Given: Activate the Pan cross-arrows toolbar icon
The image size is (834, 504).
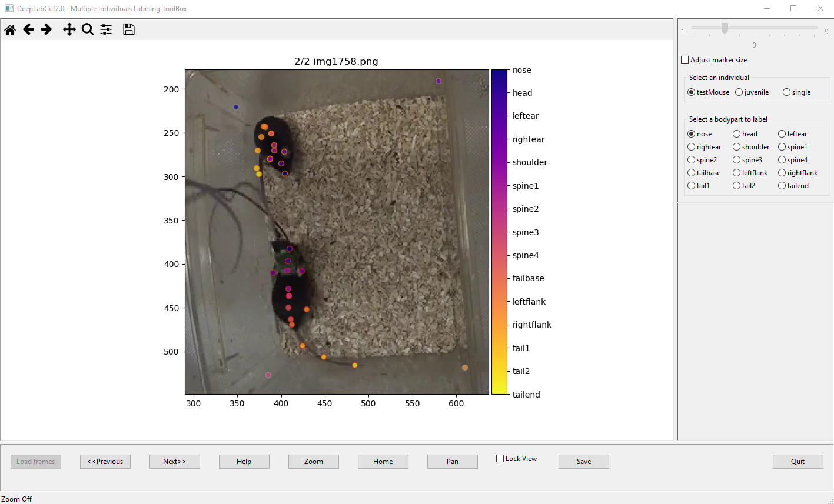Looking at the screenshot, I should click(69, 29).
